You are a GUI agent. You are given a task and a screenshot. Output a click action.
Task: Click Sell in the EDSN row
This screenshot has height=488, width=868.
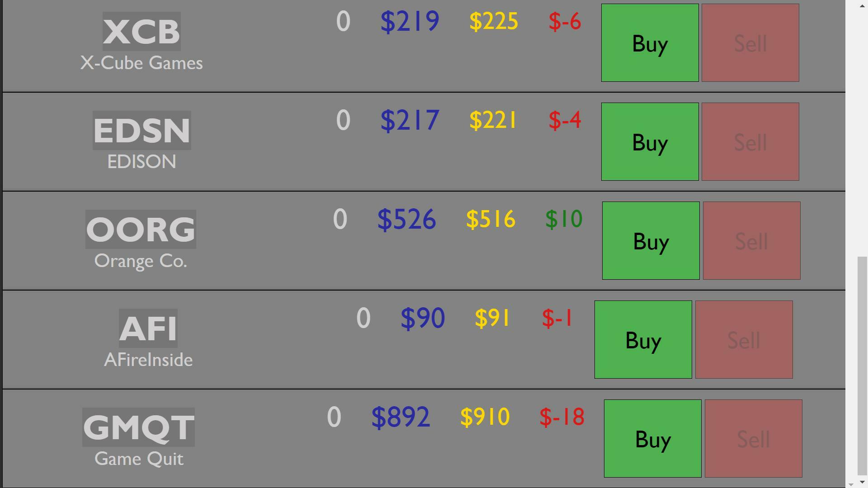pyautogui.click(x=750, y=142)
